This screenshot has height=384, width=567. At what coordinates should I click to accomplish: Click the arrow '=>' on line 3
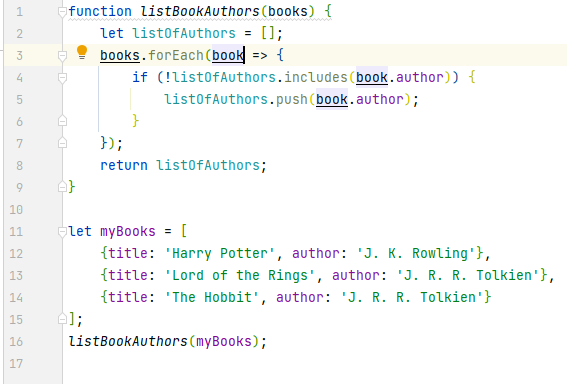click(260, 56)
